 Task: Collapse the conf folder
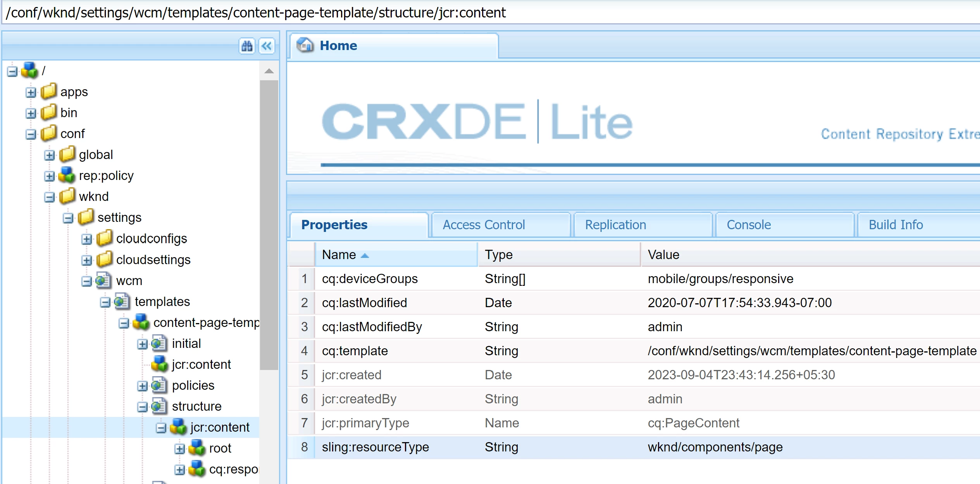[31, 134]
